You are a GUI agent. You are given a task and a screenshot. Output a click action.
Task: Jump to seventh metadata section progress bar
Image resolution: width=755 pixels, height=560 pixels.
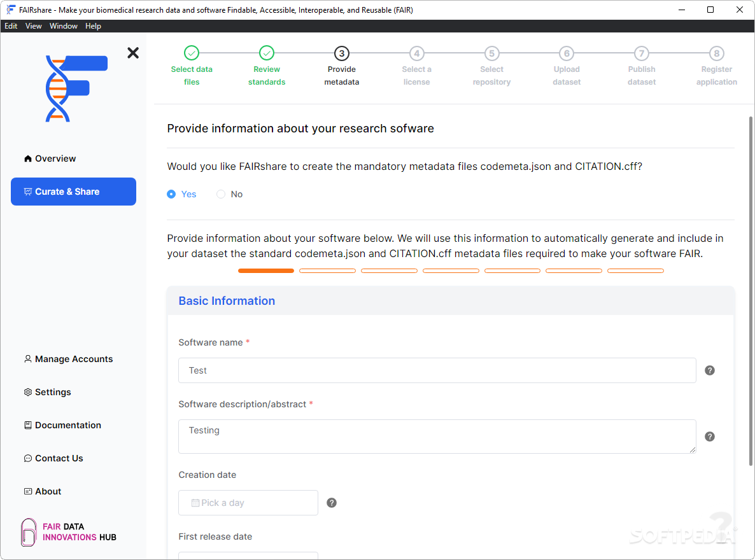[635, 270]
